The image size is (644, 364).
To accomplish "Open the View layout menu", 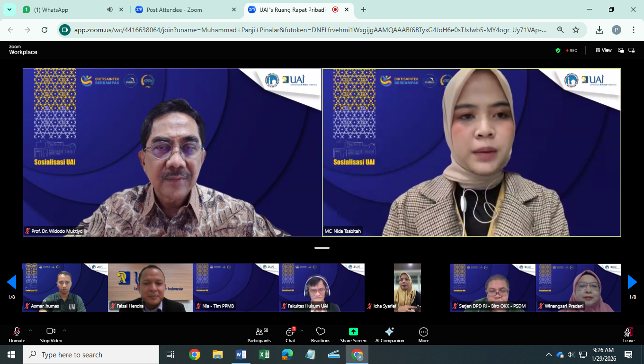I will click(x=604, y=50).
